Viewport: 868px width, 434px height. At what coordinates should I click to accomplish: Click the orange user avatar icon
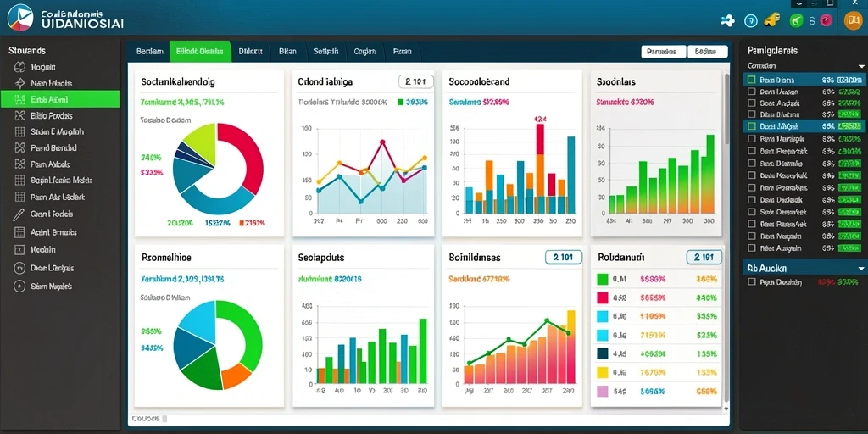click(x=853, y=21)
